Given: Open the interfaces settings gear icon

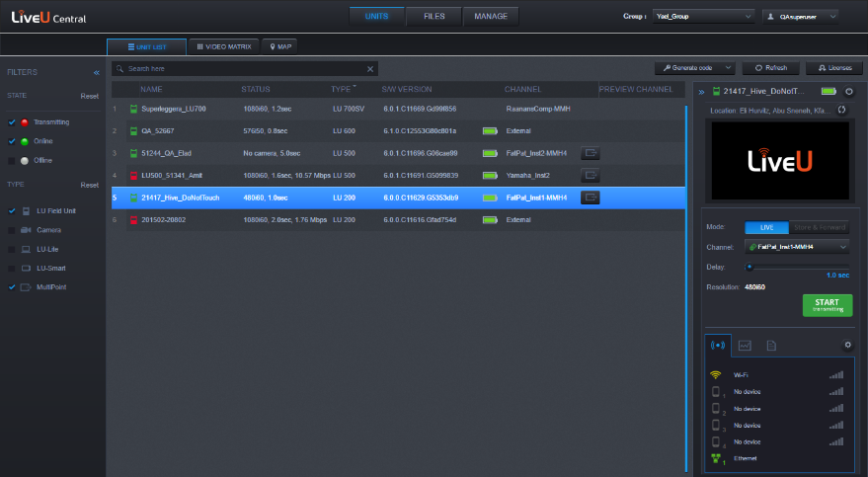Looking at the screenshot, I should pyautogui.click(x=847, y=346).
